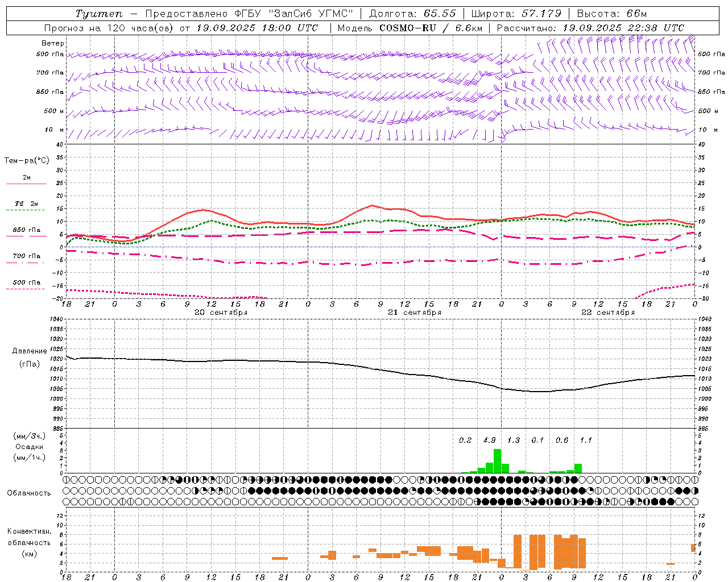Click the "Облачность" cloud cover label
Image resolution: width=728 pixels, height=582 pixels.
(x=29, y=493)
